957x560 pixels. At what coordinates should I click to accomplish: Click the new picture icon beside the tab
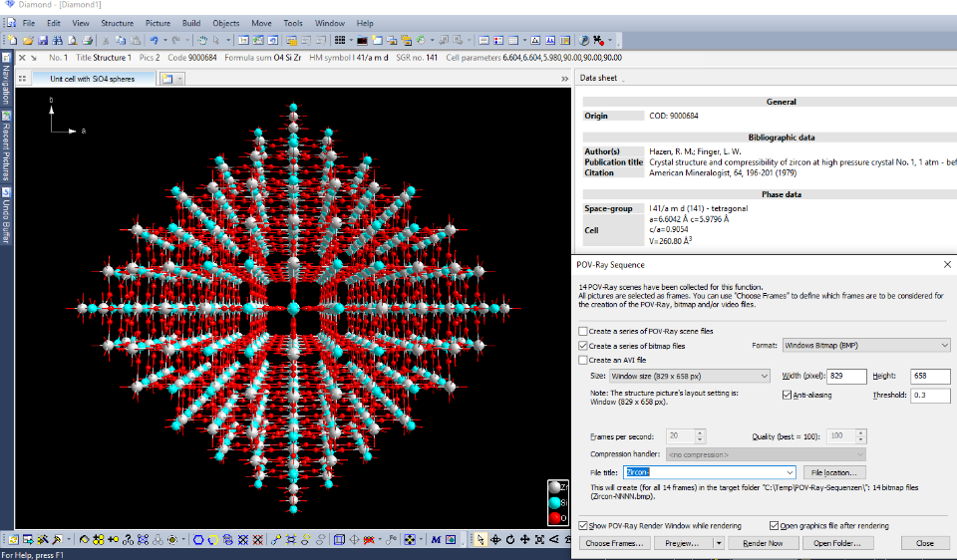click(x=166, y=79)
